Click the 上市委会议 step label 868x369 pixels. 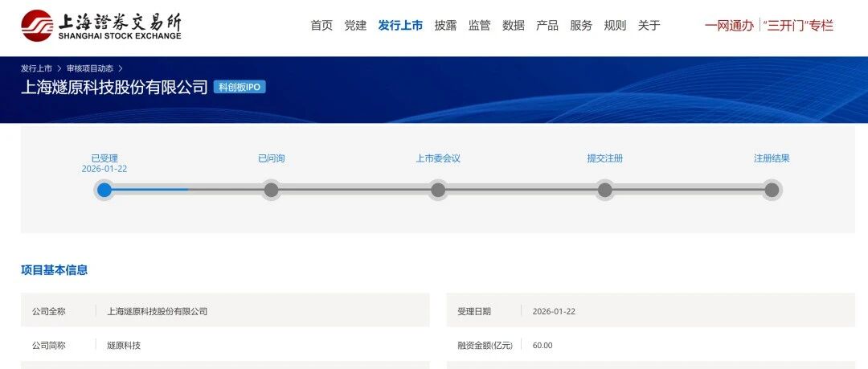438,158
